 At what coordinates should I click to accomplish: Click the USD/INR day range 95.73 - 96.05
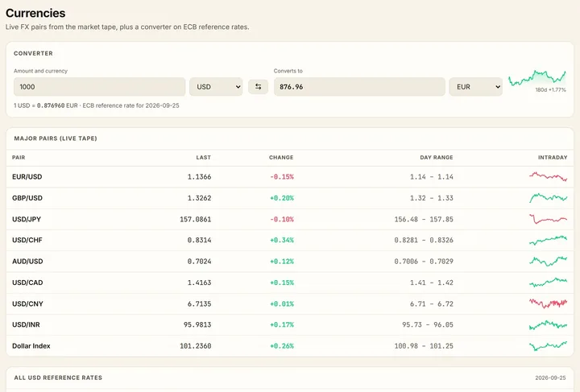[428, 324]
